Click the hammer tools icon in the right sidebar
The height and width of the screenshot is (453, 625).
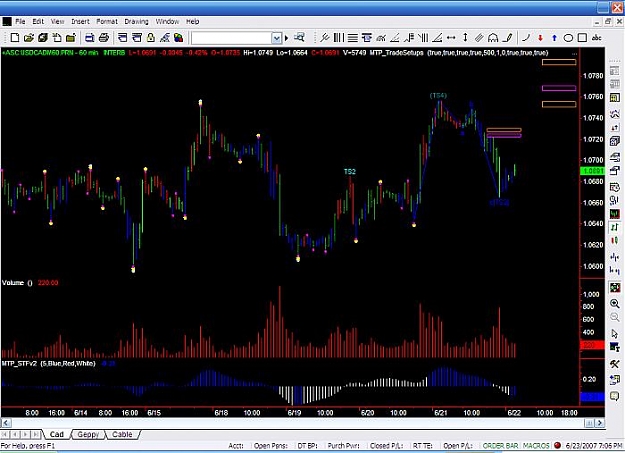click(615, 364)
